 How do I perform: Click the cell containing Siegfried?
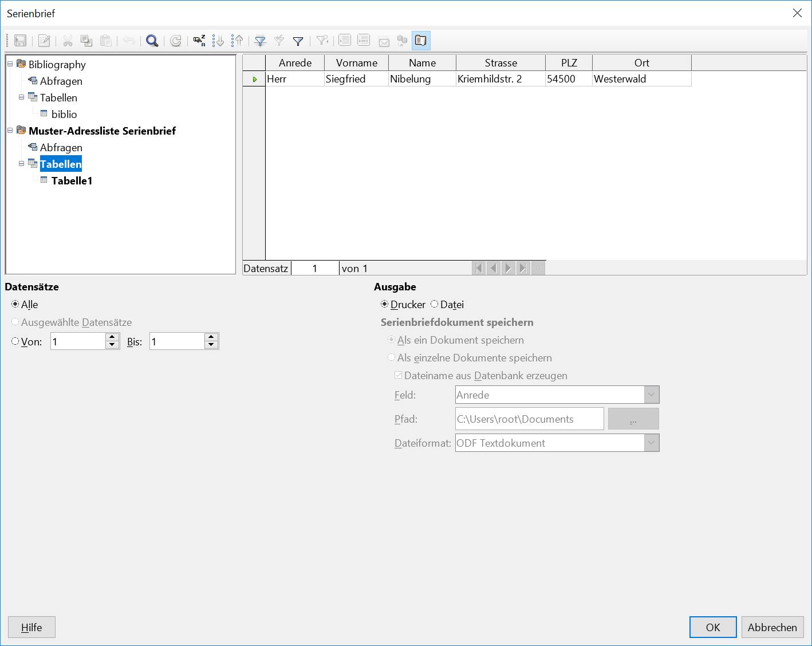[x=356, y=79]
